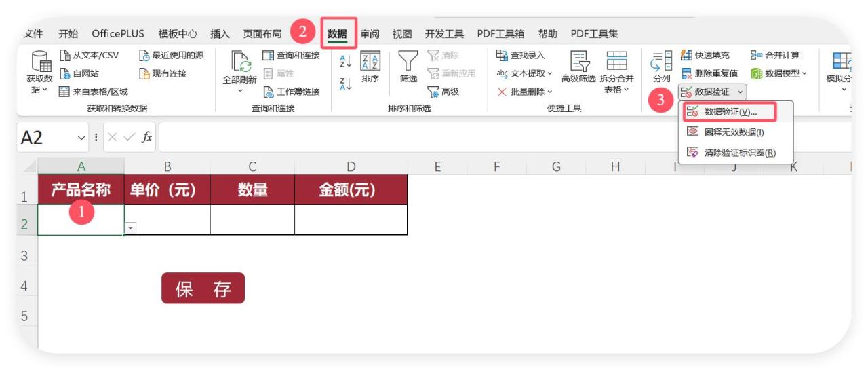This screenshot has width=868, height=370.
Task: Click the 获取数据 database icon
Action: tap(42, 62)
